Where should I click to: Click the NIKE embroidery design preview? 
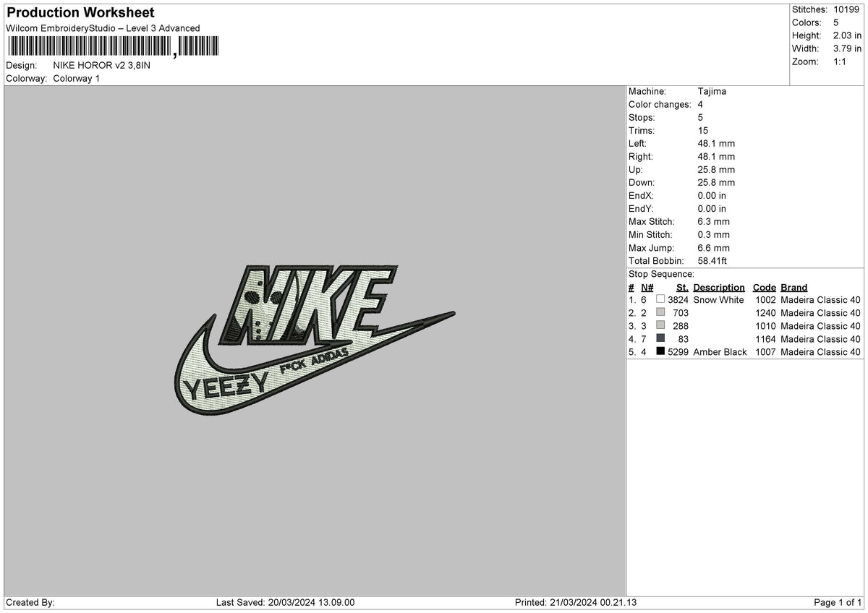click(x=314, y=342)
